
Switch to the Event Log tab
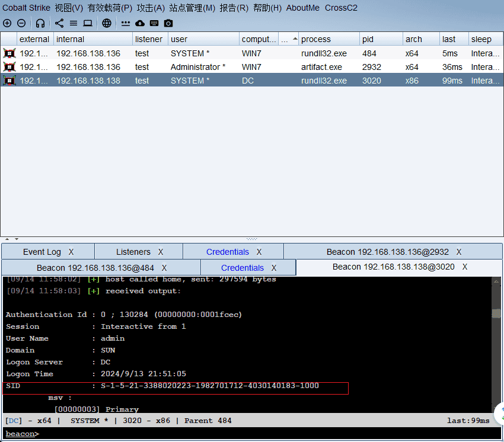[x=42, y=252]
